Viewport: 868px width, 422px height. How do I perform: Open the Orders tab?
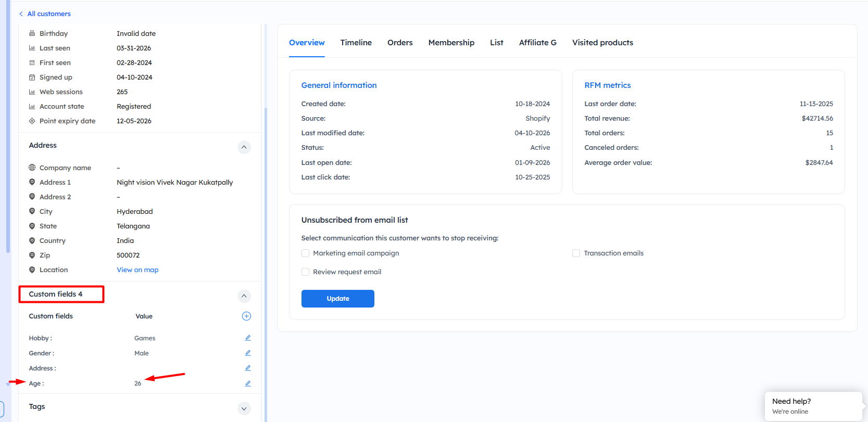pyautogui.click(x=400, y=43)
